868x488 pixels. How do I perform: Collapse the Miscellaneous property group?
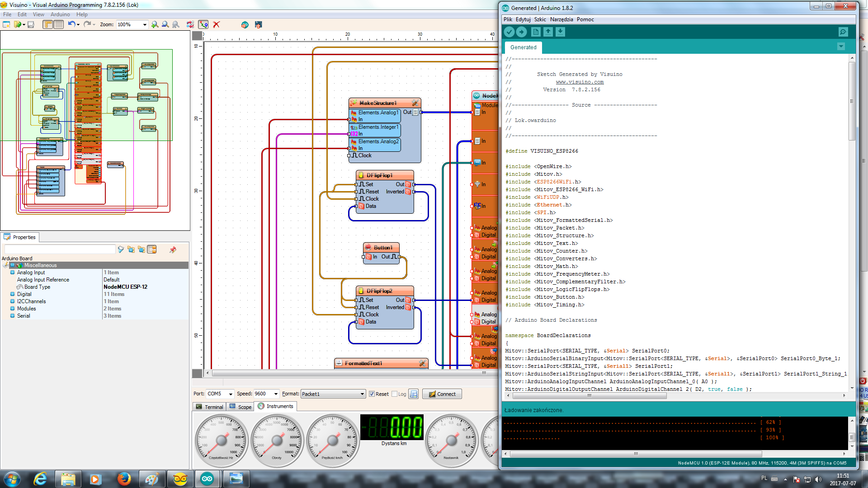[12, 265]
